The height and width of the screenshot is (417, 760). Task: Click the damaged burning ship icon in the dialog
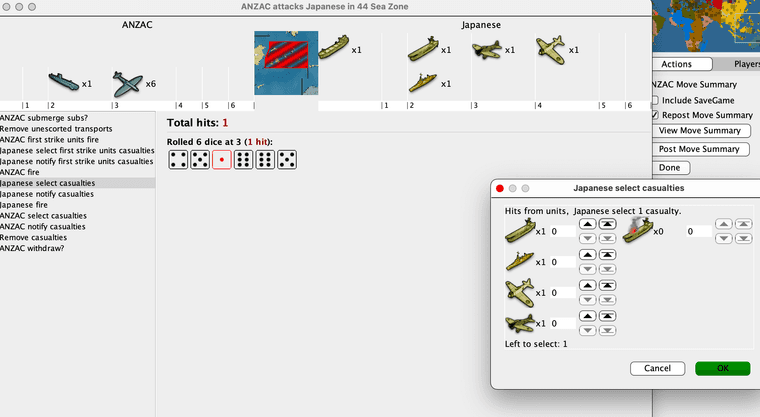click(636, 231)
